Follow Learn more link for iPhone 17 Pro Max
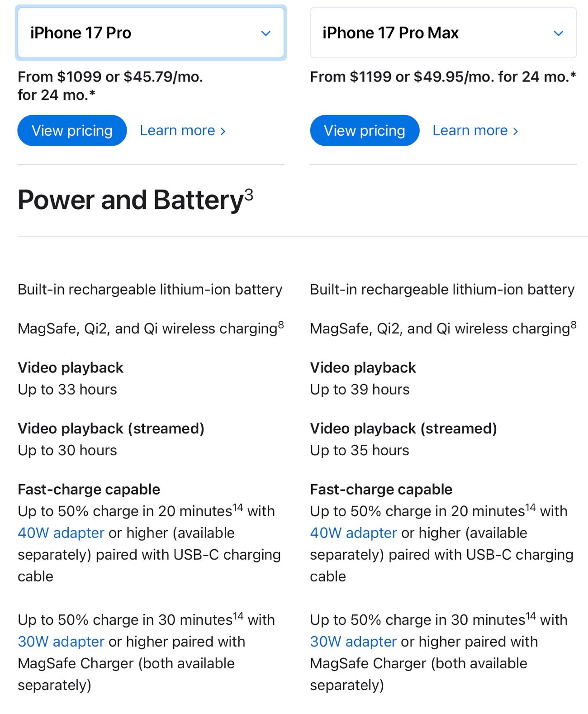Viewport: 588px width, 714px height. coord(475,130)
